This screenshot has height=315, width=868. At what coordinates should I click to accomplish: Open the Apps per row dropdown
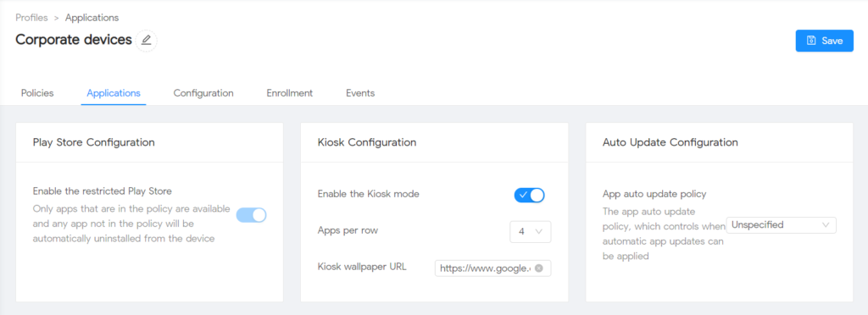click(x=531, y=232)
